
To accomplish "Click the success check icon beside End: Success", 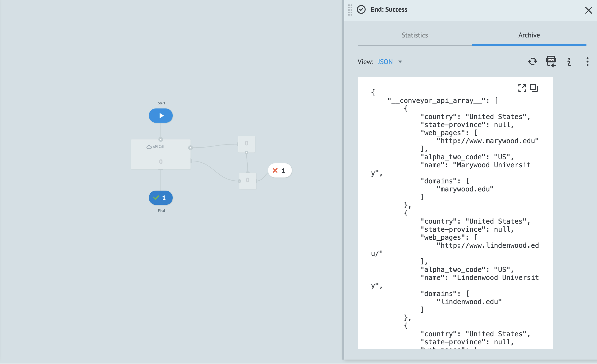I will coord(361,9).
